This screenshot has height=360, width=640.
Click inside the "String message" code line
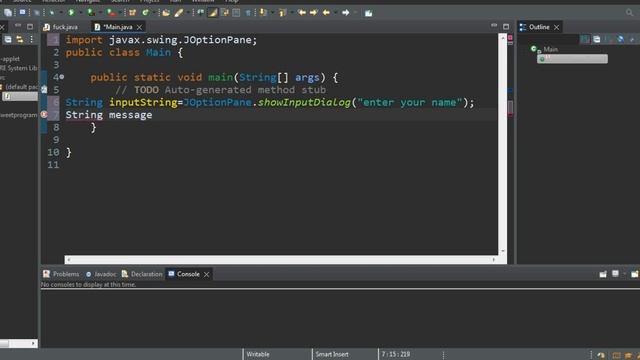coord(109,115)
